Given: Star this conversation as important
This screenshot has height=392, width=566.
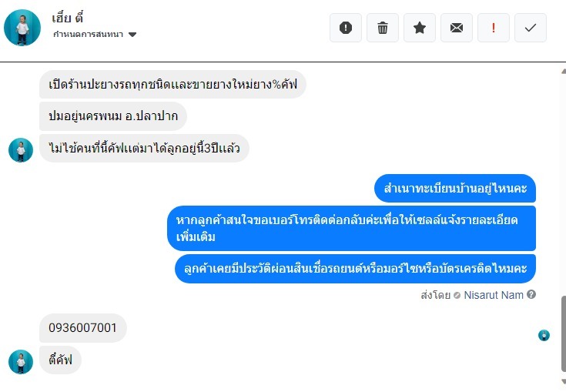Looking at the screenshot, I should click(x=420, y=28).
